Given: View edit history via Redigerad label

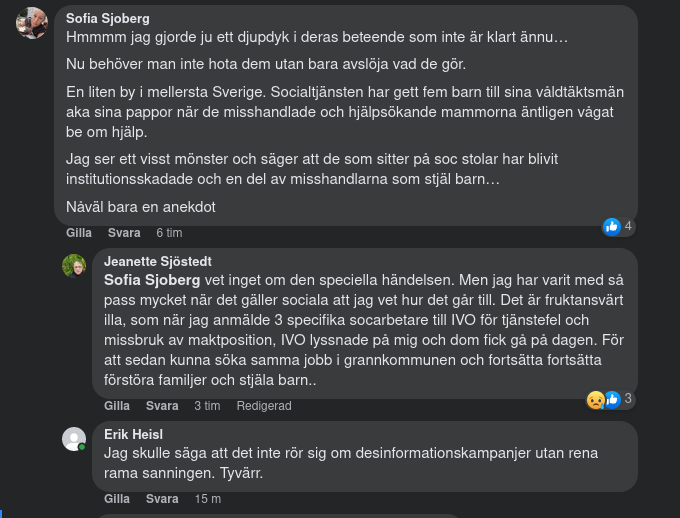Looking at the screenshot, I should click(x=264, y=406).
